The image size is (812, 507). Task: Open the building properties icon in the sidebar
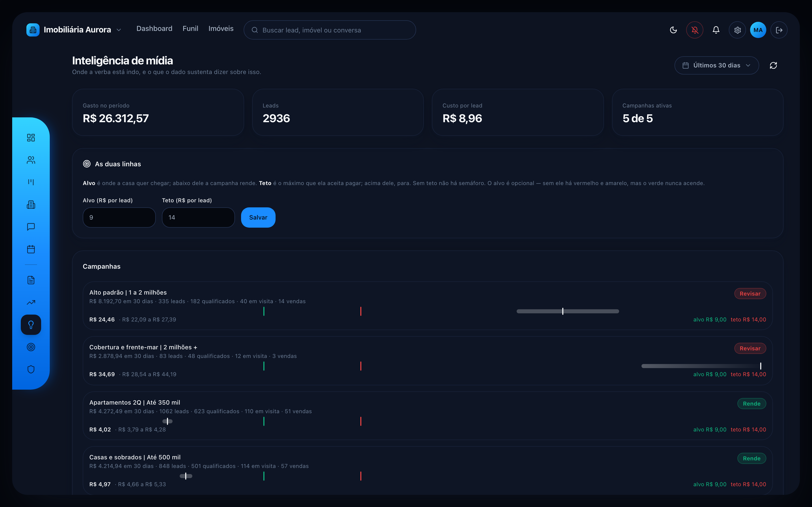click(x=31, y=205)
